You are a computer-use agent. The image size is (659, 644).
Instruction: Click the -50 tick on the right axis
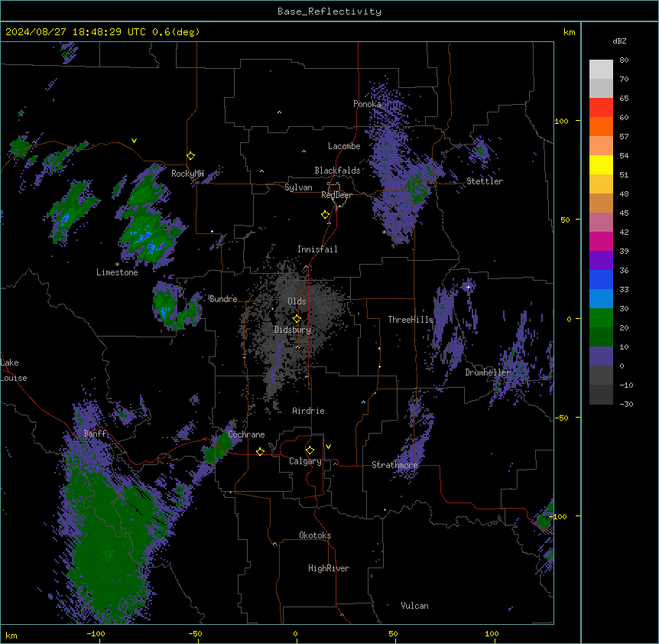click(x=561, y=418)
